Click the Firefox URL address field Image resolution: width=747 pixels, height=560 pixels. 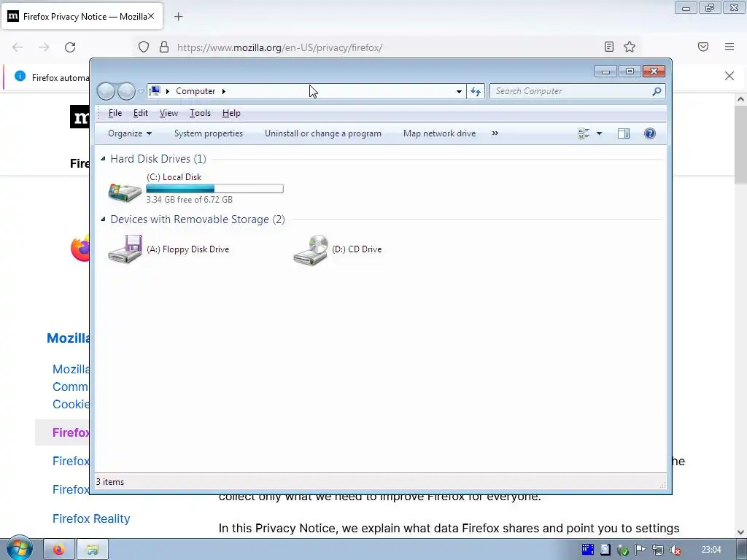386,47
